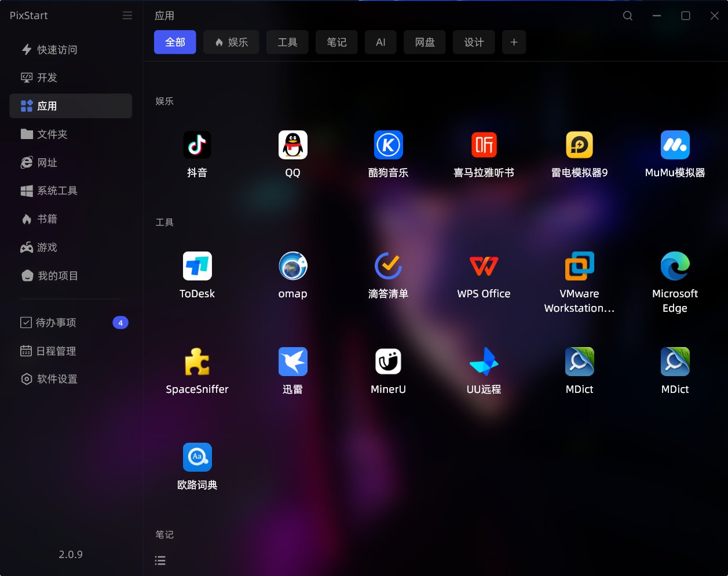Open the ToDesk app icon
This screenshot has height=576, width=728.
[x=197, y=266]
